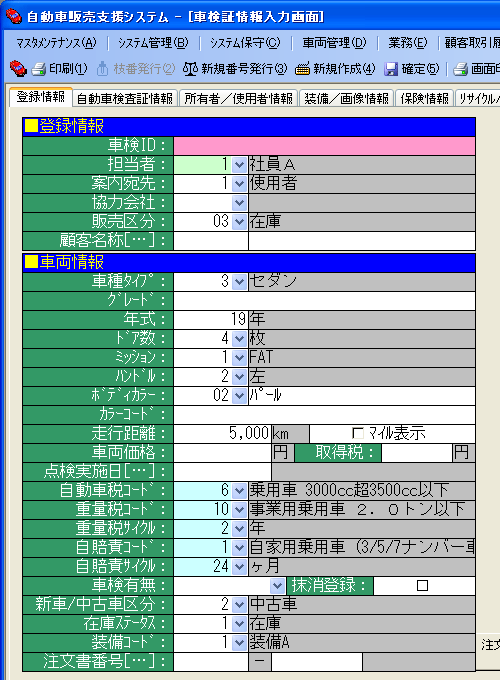
Task: Open the 案内宛先 dropdown
Action: pos(239,183)
